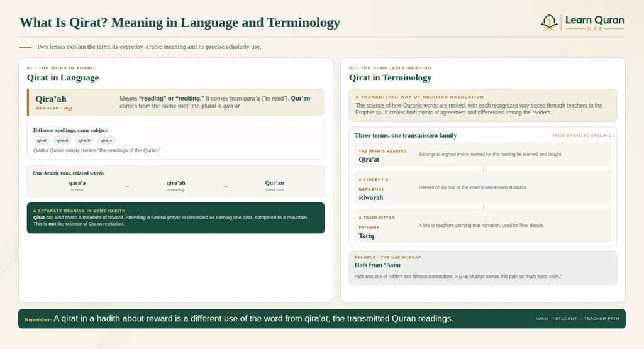Click the arrow between qira'ah and Qur'an

point(225,186)
